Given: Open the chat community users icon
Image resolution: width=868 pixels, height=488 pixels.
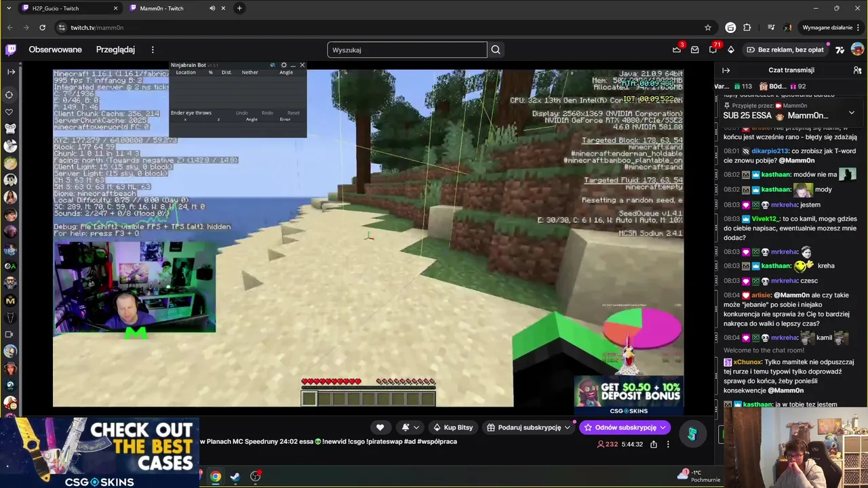Looking at the screenshot, I should pos(857,70).
